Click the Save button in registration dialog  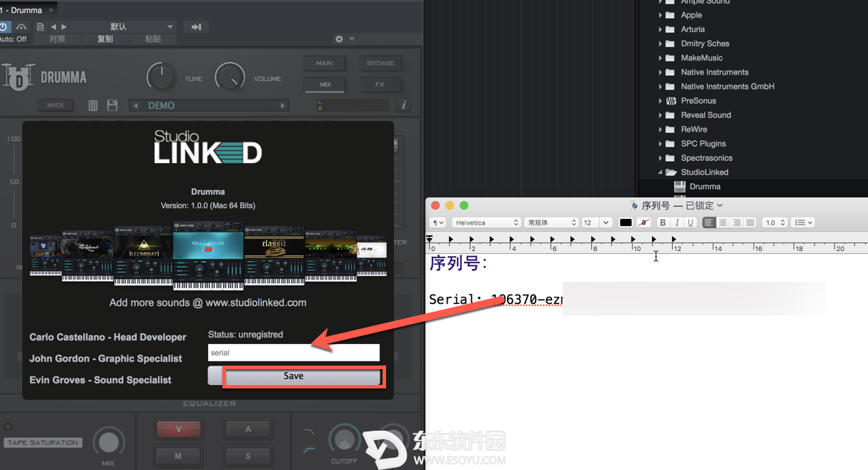[x=294, y=376]
